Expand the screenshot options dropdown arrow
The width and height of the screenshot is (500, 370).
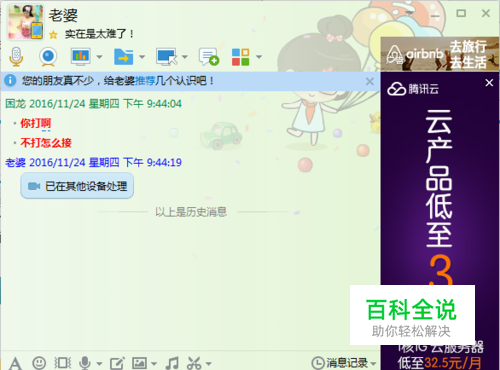click(208, 363)
